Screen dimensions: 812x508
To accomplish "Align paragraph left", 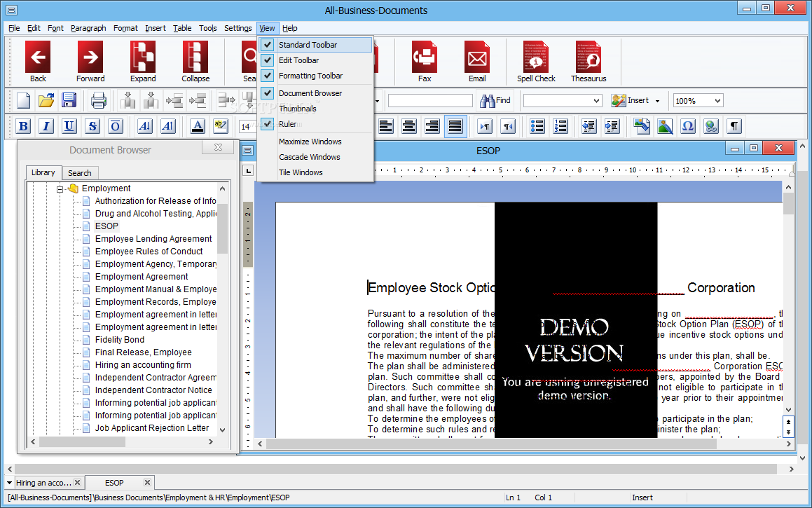I will (386, 126).
